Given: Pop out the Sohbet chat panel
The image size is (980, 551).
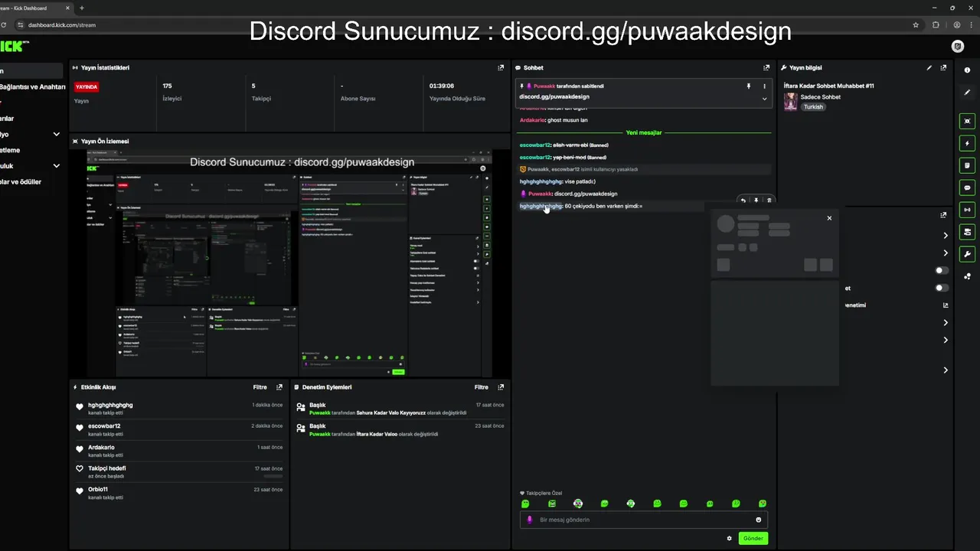Looking at the screenshot, I should [766, 67].
